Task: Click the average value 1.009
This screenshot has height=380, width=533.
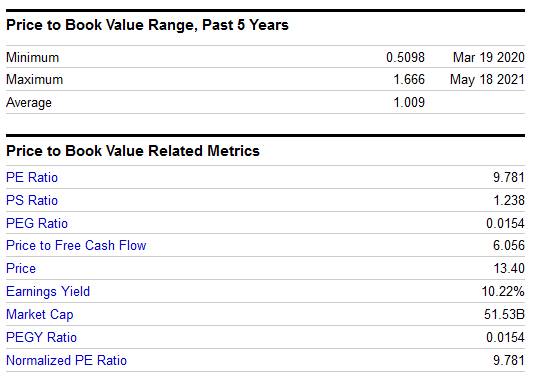Action: coord(409,102)
